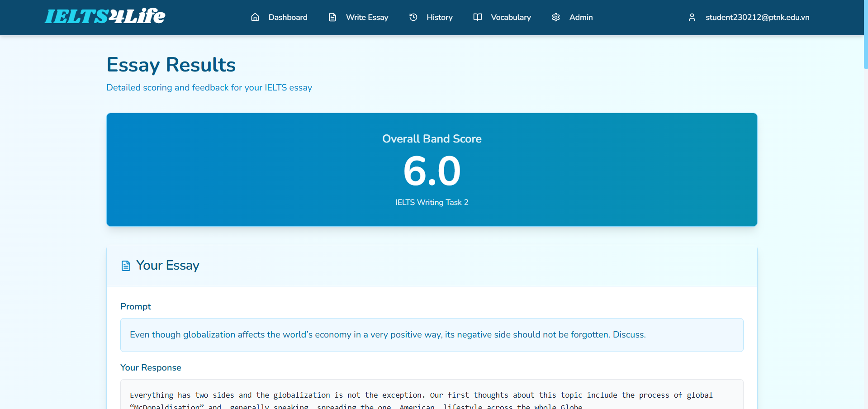
Task: Click the home icon beside Dashboard
Action: click(x=255, y=17)
